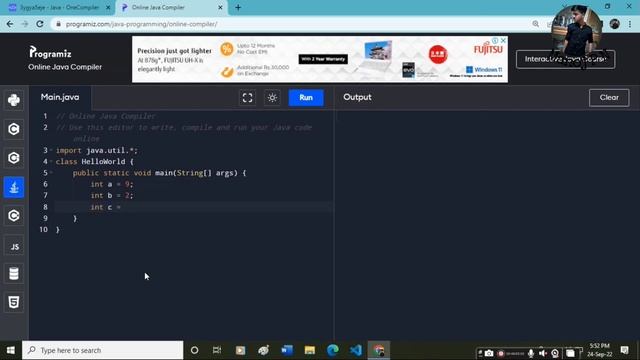
Task: Open the browser zoom magnifier icon
Action: (536, 24)
